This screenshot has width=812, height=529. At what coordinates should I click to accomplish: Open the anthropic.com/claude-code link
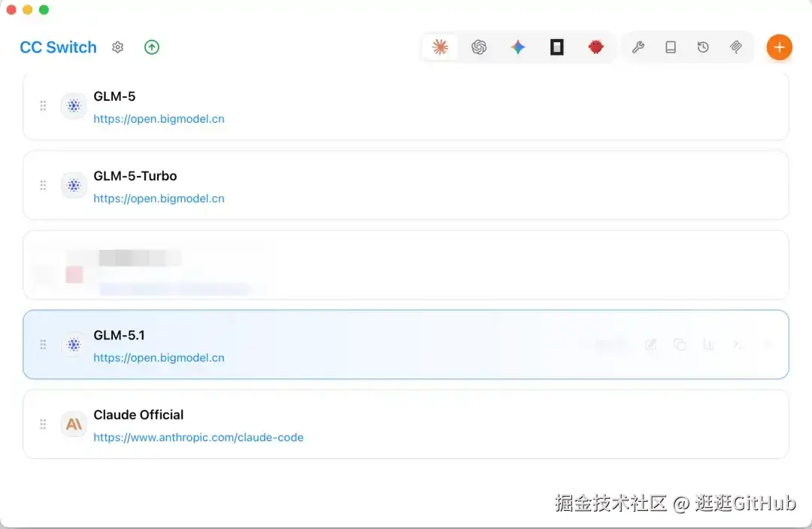[198, 437]
